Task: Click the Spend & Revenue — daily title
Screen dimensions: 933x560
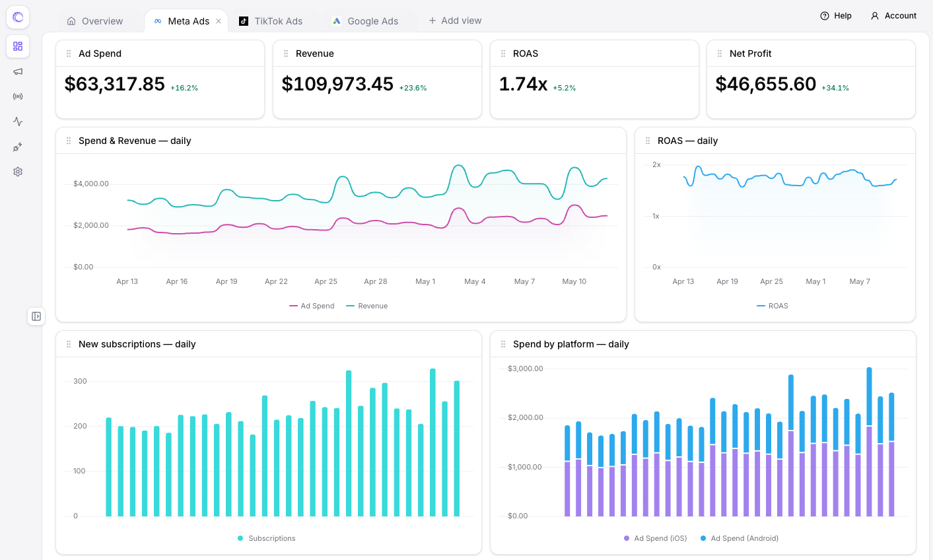Action: tap(135, 141)
